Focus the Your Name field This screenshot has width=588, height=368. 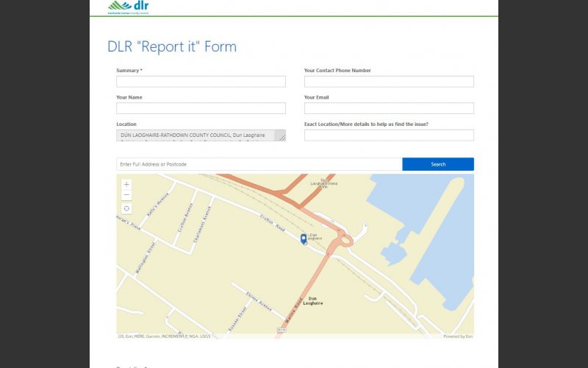tap(201, 108)
